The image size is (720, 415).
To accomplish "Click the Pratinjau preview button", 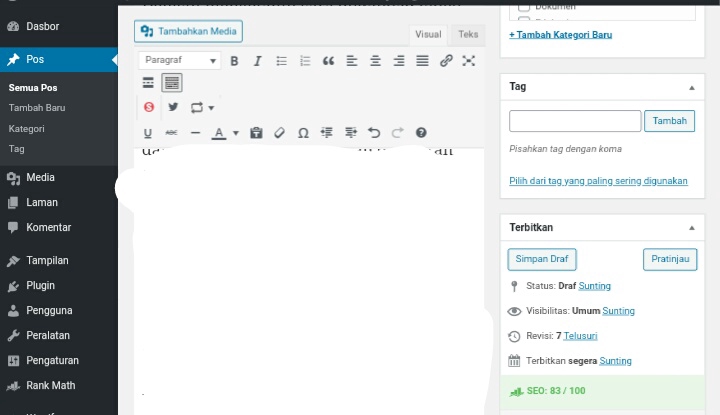I will (670, 259).
